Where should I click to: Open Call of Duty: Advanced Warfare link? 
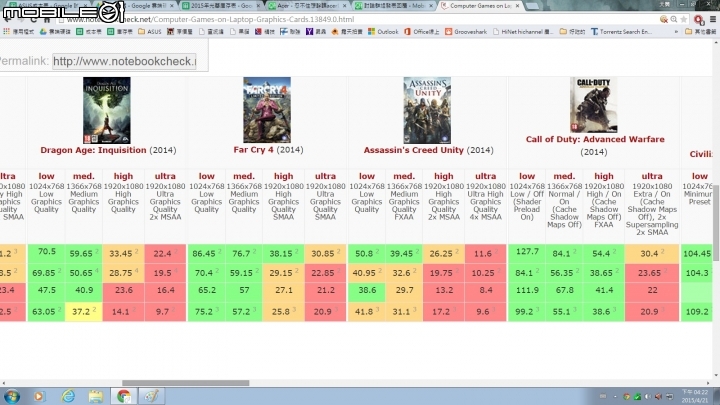point(595,139)
